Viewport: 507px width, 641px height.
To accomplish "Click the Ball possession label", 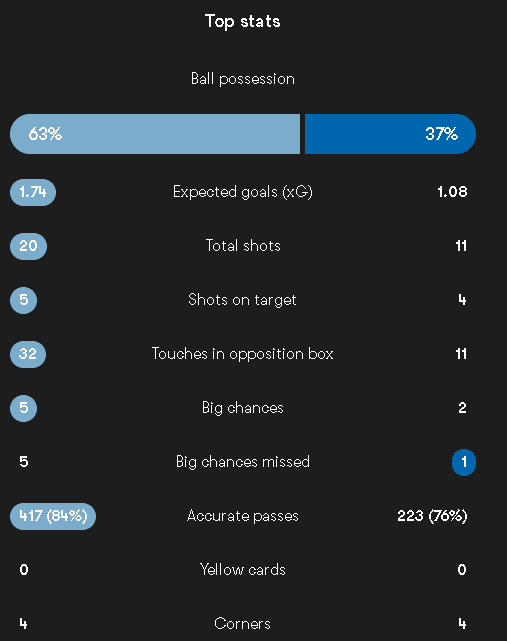I will tap(242, 78).
